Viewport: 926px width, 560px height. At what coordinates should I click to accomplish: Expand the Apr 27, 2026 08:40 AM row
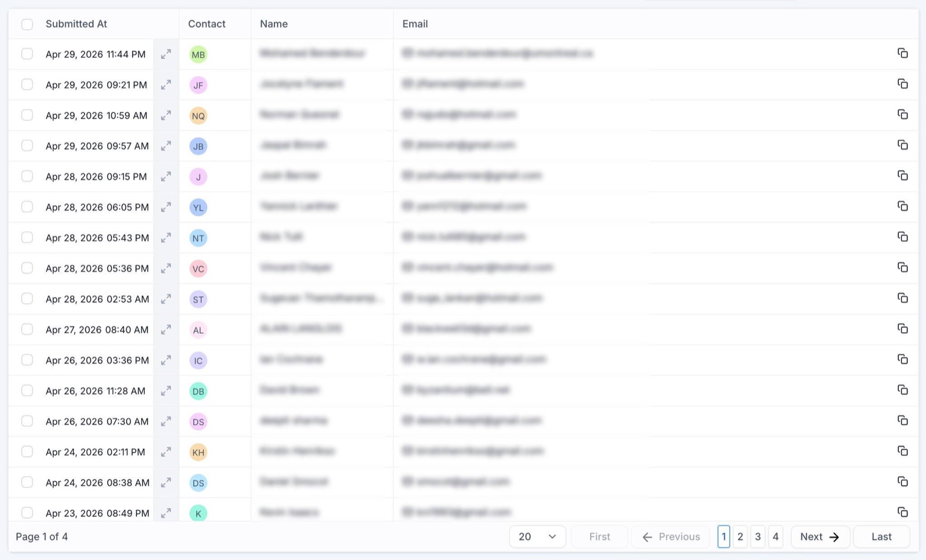[166, 330]
